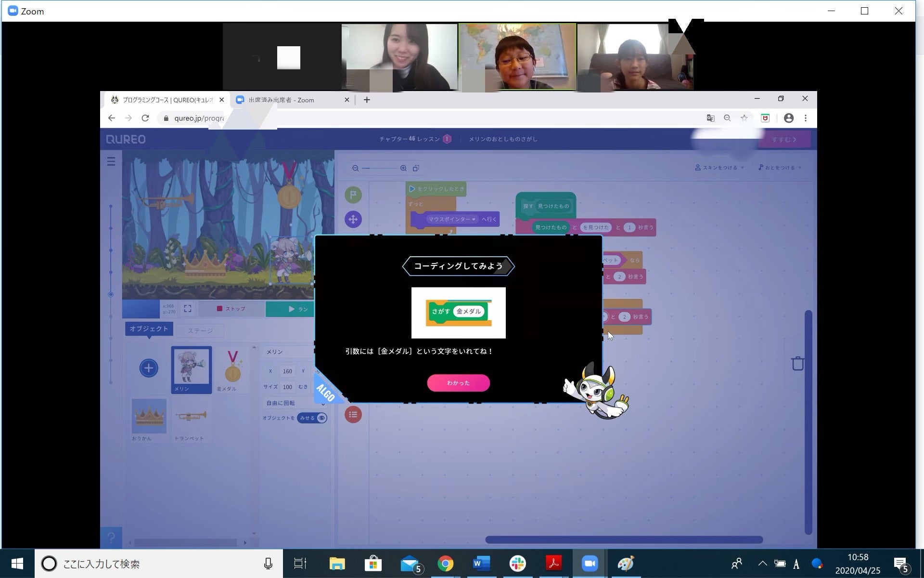Click the X position field 160
This screenshot has height=578, width=924.
287,371
